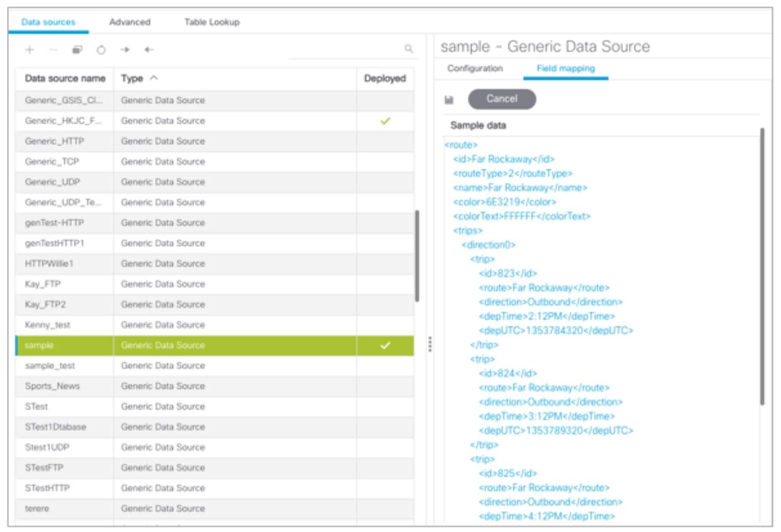Image resolution: width=781 pixels, height=532 pixels.
Task: Click the panel divider grip handle
Action: click(x=430, y=345)
